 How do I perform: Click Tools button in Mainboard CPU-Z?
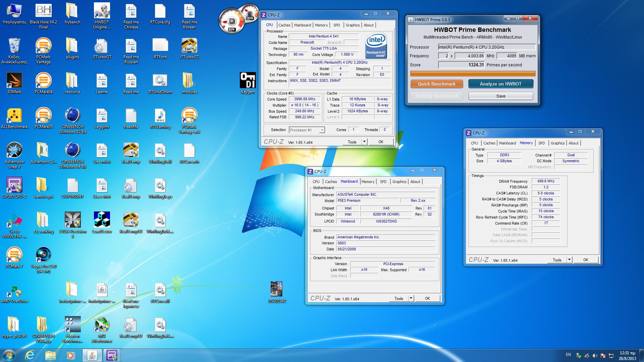[x=399, y=298]
